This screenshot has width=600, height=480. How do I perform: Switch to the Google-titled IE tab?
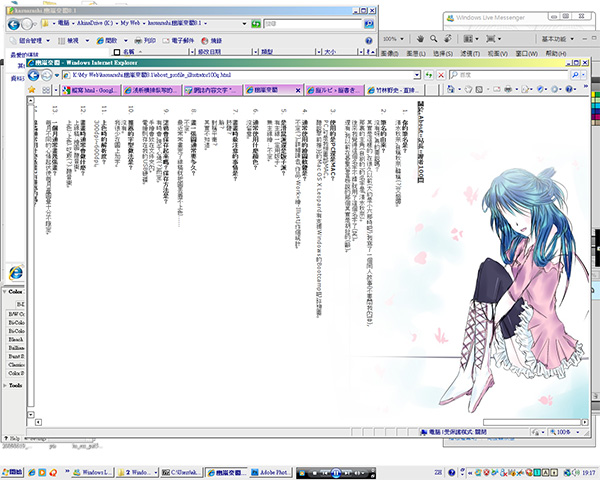point(91,90)
